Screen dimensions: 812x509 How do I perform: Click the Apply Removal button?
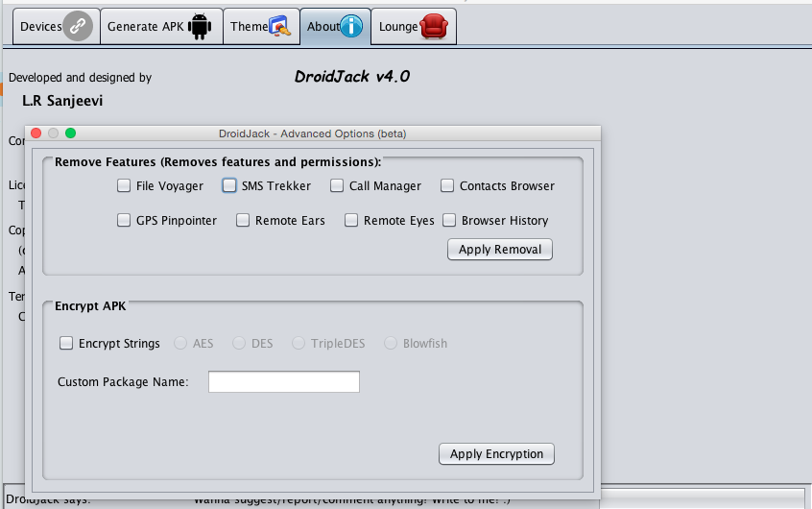[x=500, y=250]
